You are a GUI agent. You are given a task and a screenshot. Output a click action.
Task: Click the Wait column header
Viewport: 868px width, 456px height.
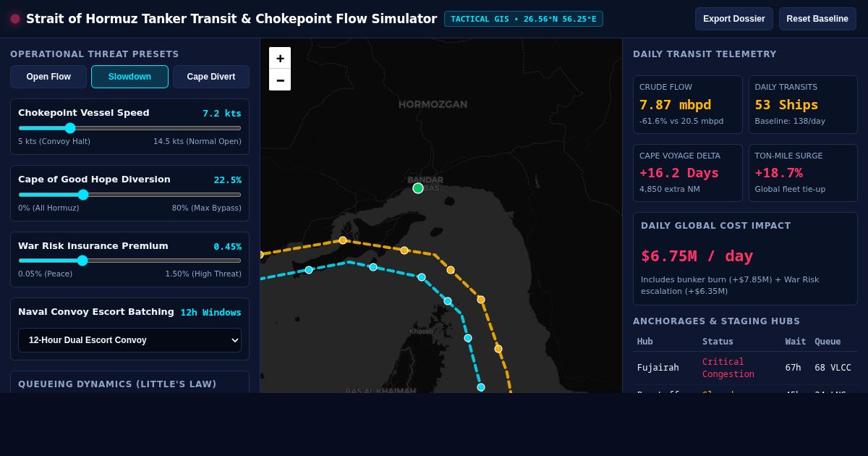pyautogui.click(x=796, y=342)
